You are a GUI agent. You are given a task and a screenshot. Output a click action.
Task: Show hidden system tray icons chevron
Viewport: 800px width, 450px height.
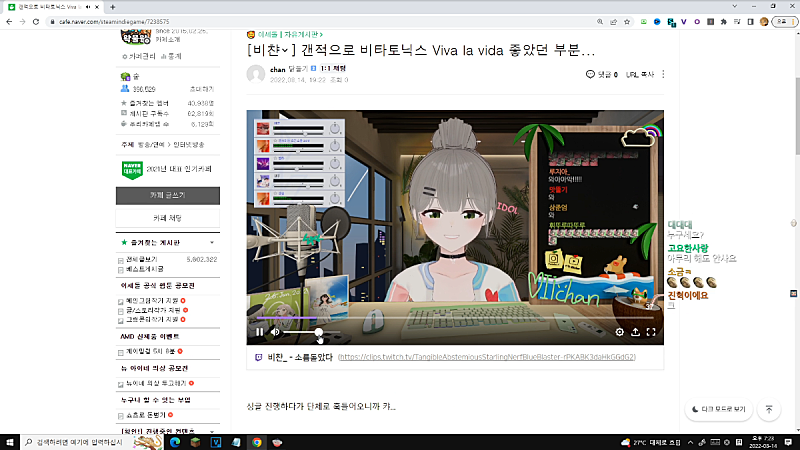click(690, 442)
